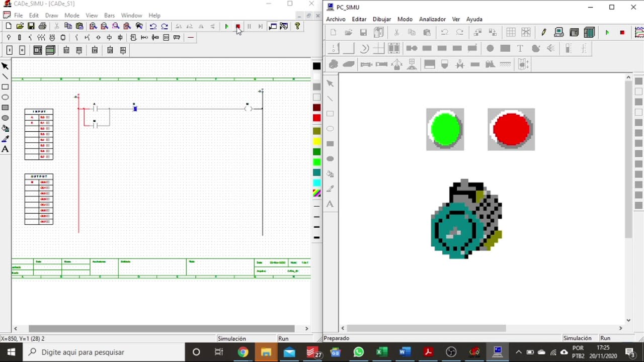Image resolution: width=644 pixels, height=362 pixels.
Task: Pause the CADe_SIMU simulation
Action: click(x=249, y=26)
